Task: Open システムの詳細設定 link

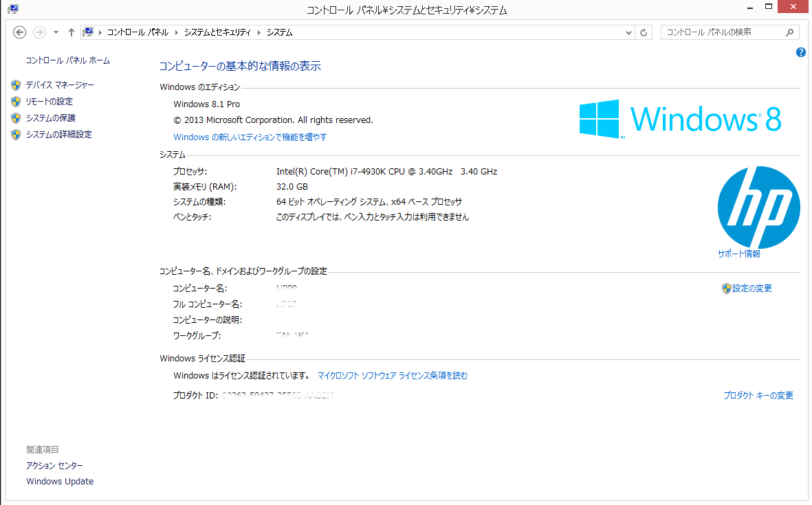Action: [59, 135]
